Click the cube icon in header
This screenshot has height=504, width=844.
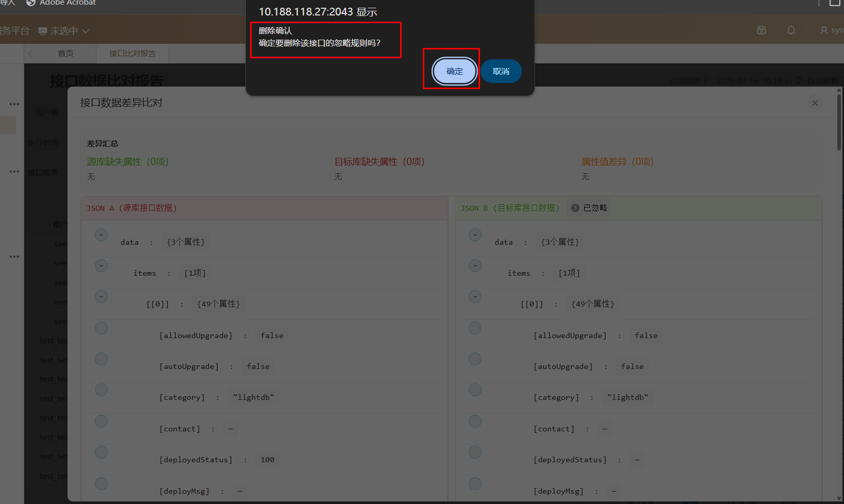[x=762, y=30]
